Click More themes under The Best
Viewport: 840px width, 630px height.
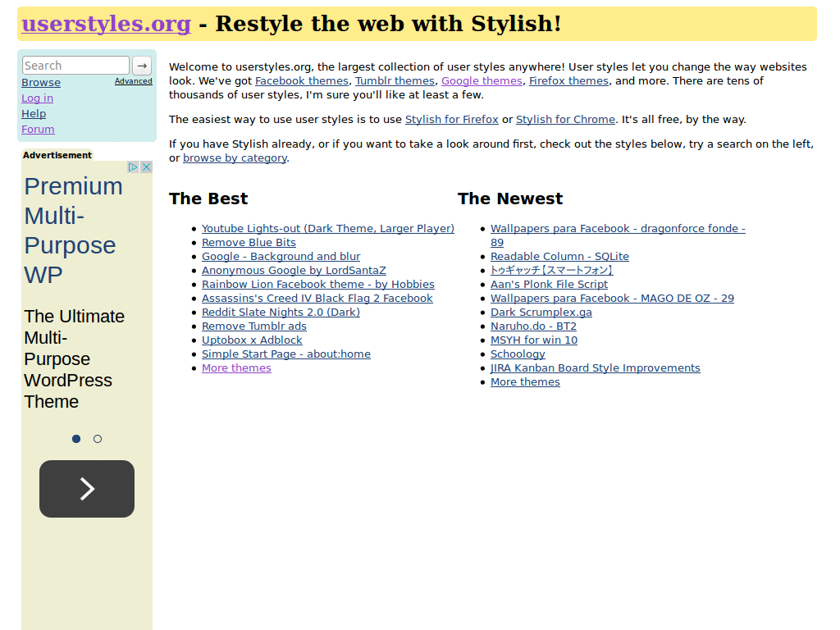point(236,368)
